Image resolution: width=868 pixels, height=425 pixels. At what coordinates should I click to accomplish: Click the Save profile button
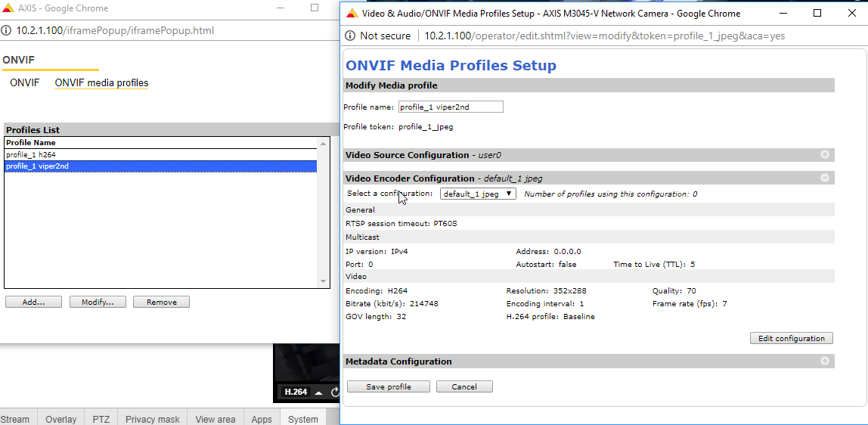click(x=389, y=386)
